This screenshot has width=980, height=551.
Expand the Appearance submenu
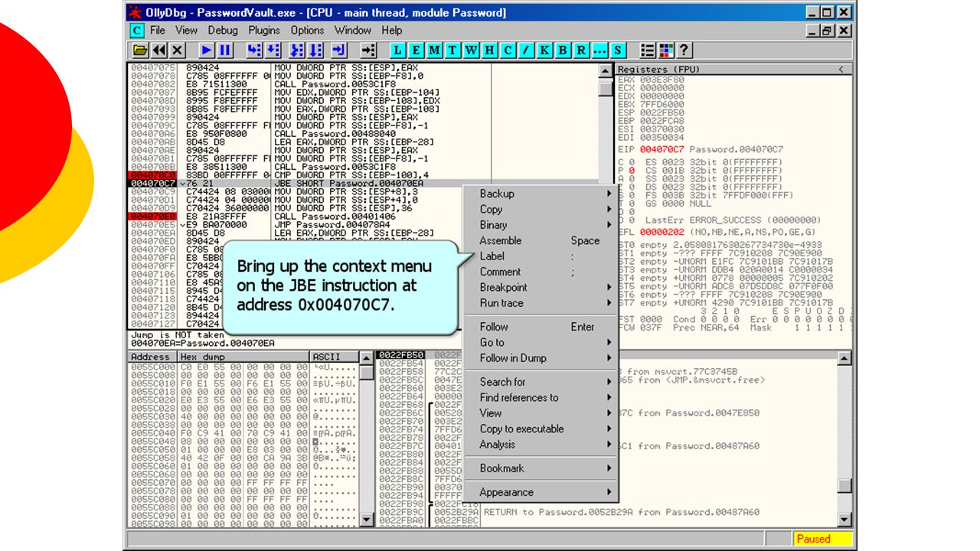point(541,492)
